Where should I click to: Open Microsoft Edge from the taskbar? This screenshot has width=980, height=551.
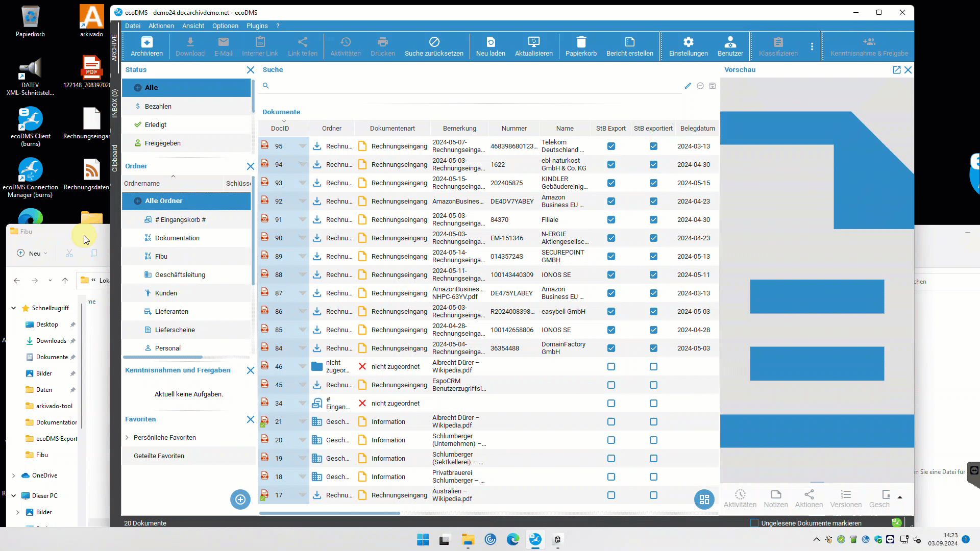(x=512, y=539)
